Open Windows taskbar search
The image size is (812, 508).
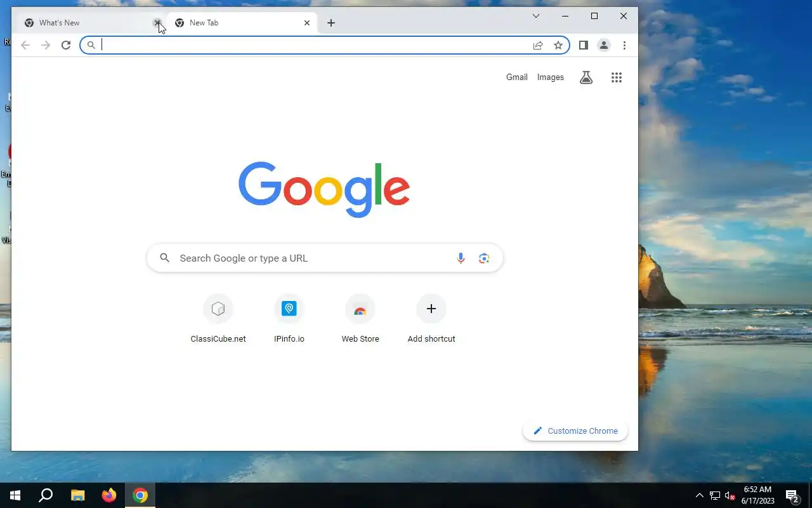[46, 495]
